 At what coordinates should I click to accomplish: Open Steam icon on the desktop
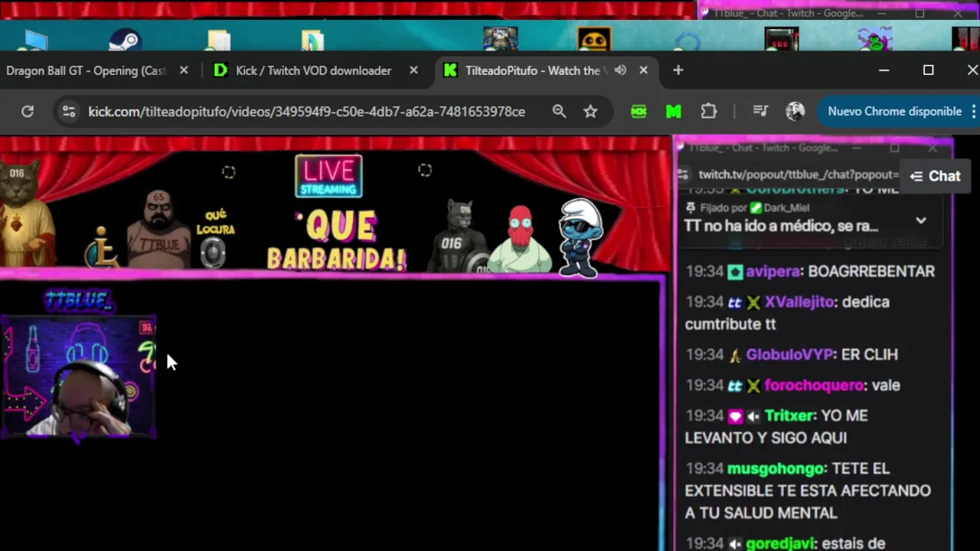click(x=125, y=40)
